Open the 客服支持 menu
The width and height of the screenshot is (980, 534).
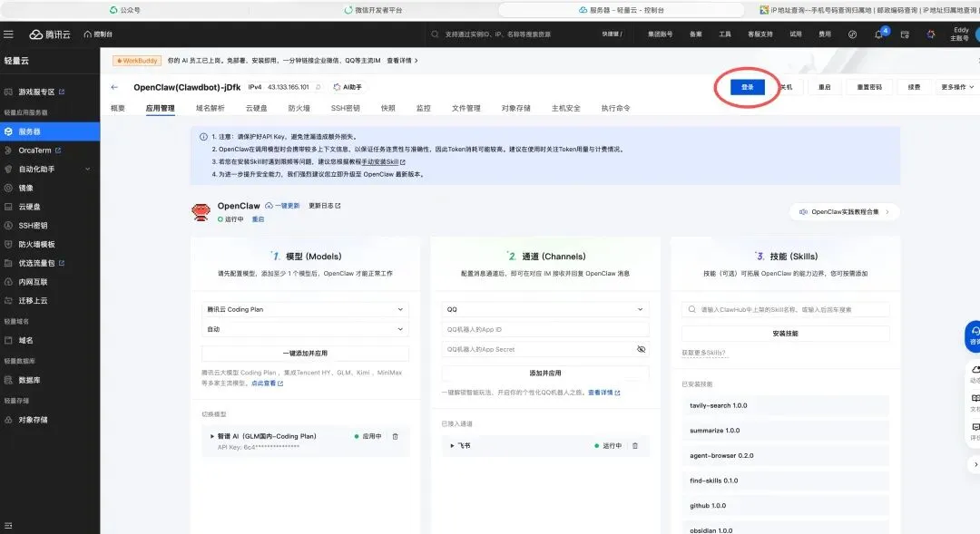760,34
